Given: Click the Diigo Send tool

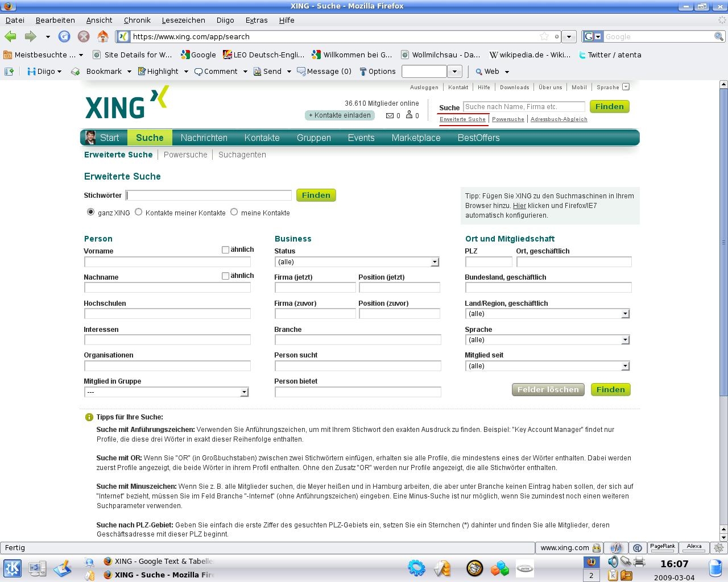Looking at the screenshot, I should coord(268,72).
